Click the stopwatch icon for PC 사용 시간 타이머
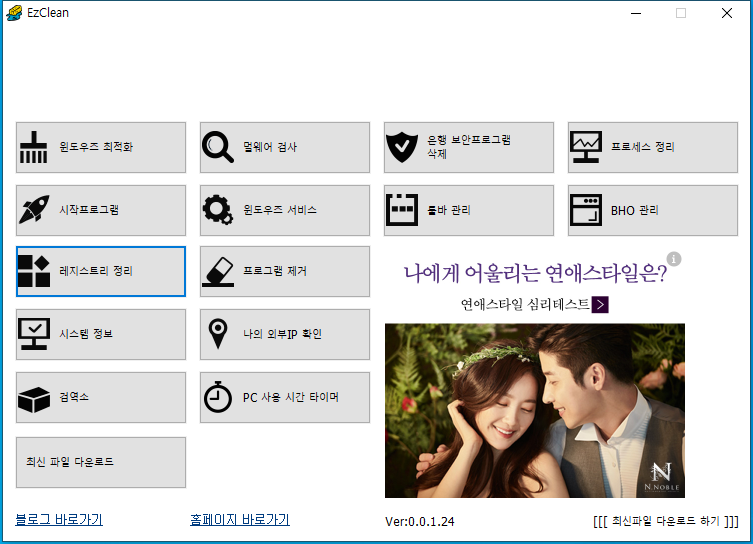 coord(218,397)
